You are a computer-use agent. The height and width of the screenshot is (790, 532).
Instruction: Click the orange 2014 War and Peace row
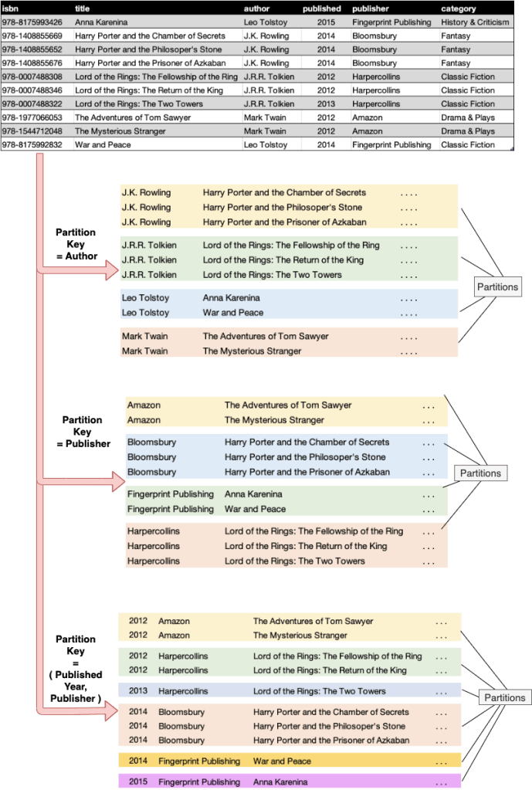[290, 761]
